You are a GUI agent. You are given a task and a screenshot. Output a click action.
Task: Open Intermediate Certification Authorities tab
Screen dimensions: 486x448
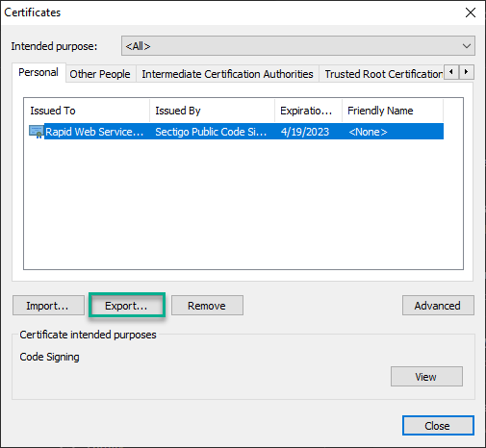point(227,74)
